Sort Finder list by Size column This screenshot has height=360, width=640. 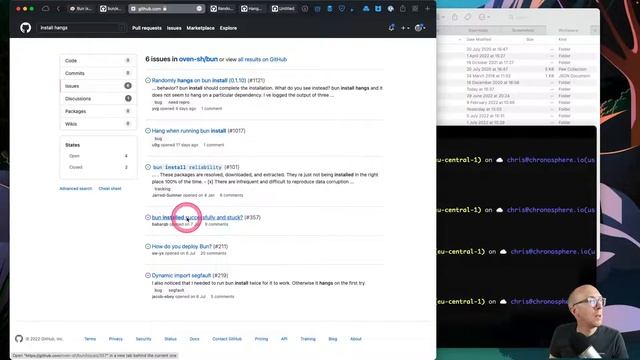tap(530, 40)
